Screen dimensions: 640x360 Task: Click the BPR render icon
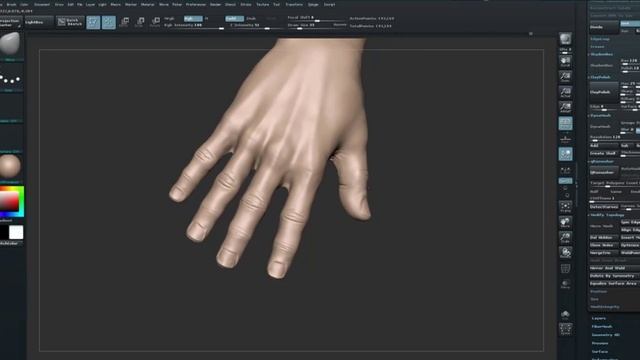565,40
